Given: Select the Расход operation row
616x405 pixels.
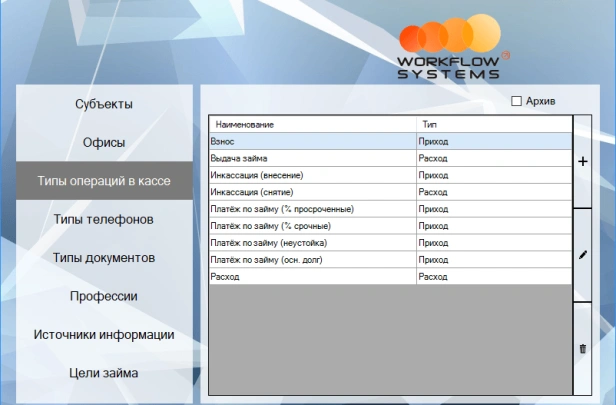Looking at the screenshot, I should 312,276.
